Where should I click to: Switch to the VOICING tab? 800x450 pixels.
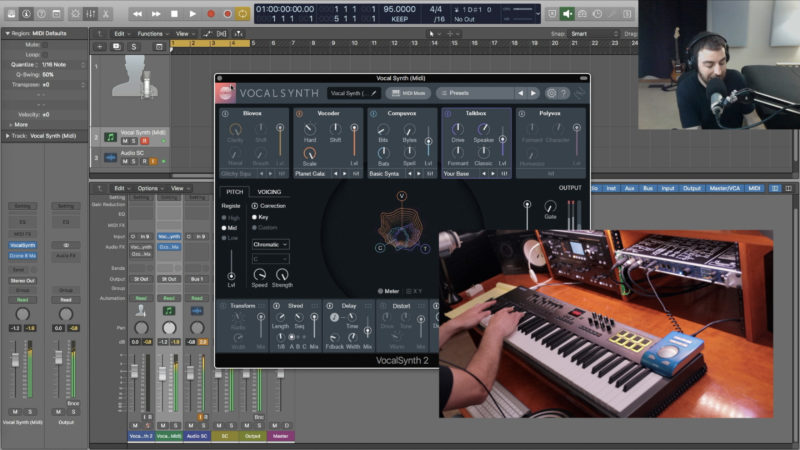pyautogui.click(x=269, y=191)
